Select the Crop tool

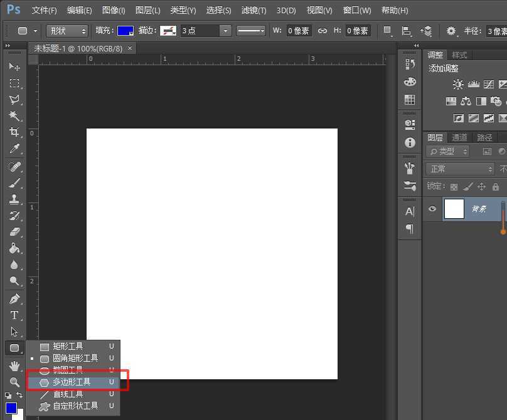coord(14,132)
